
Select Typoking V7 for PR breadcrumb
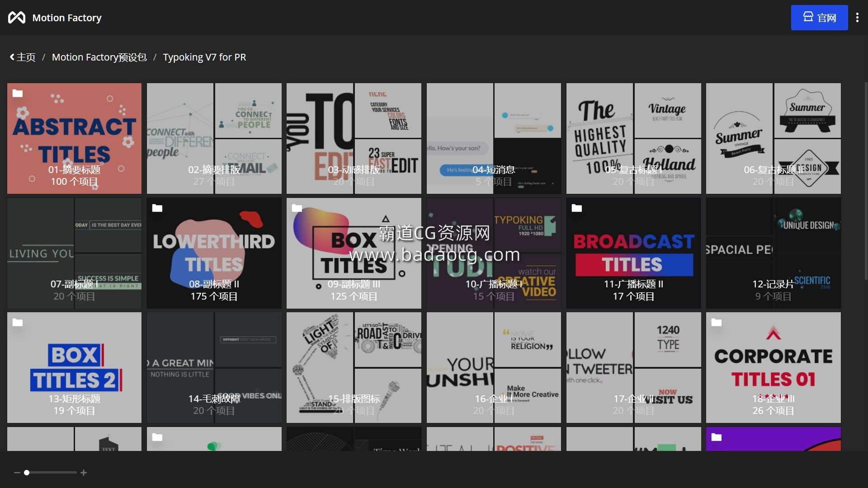[x=204, y=57]
